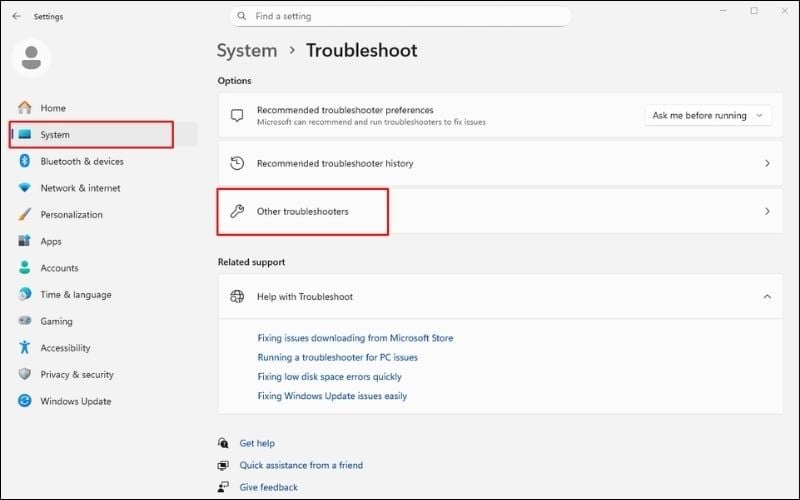Maximize the Settings window
The image size is (800, 500).
point(754,11)
